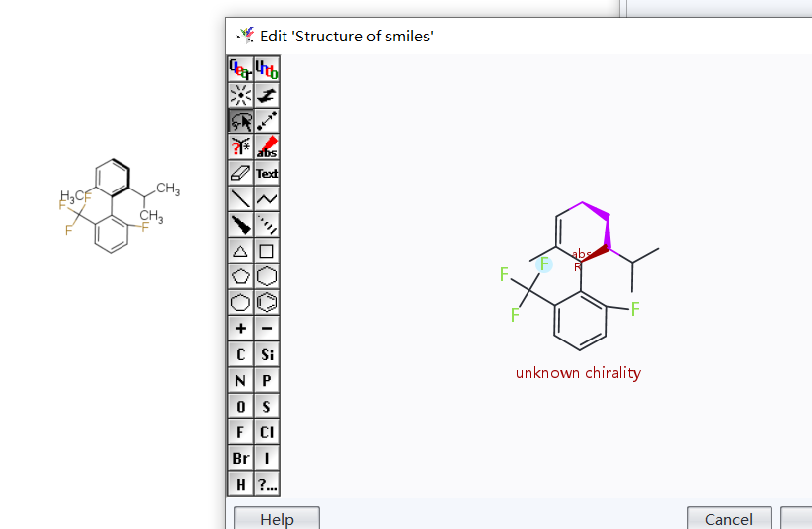This screenshot has width=812, height=529.
Task: Choose the single bond line tool
Action: pyautogui.click(x=240, y=198)
